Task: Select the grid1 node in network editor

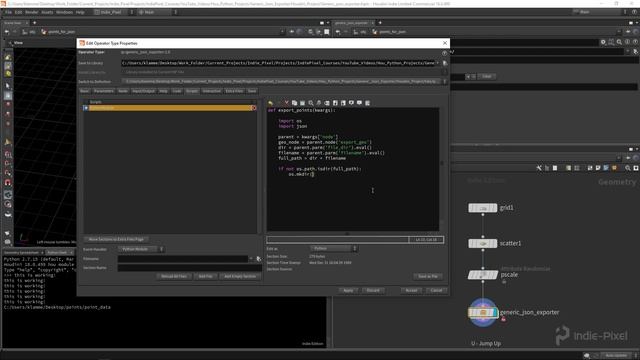Action: [482, 208]
